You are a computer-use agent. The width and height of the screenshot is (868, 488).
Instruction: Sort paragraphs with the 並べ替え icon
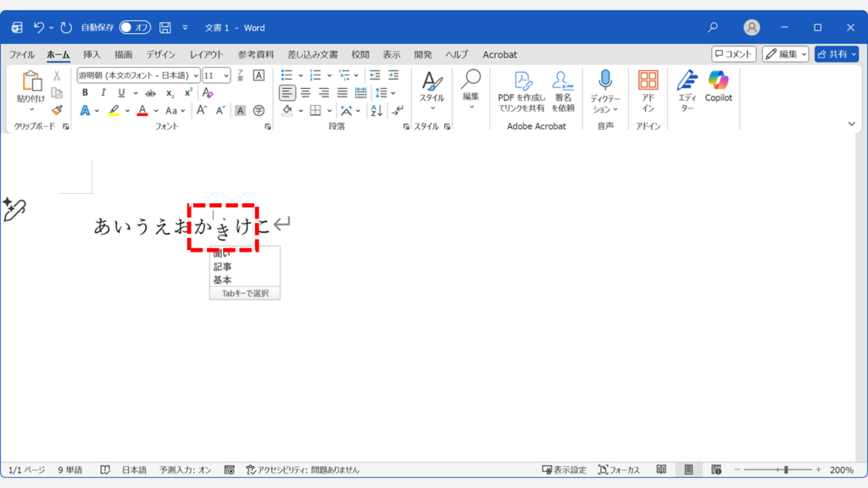[376, 110]
